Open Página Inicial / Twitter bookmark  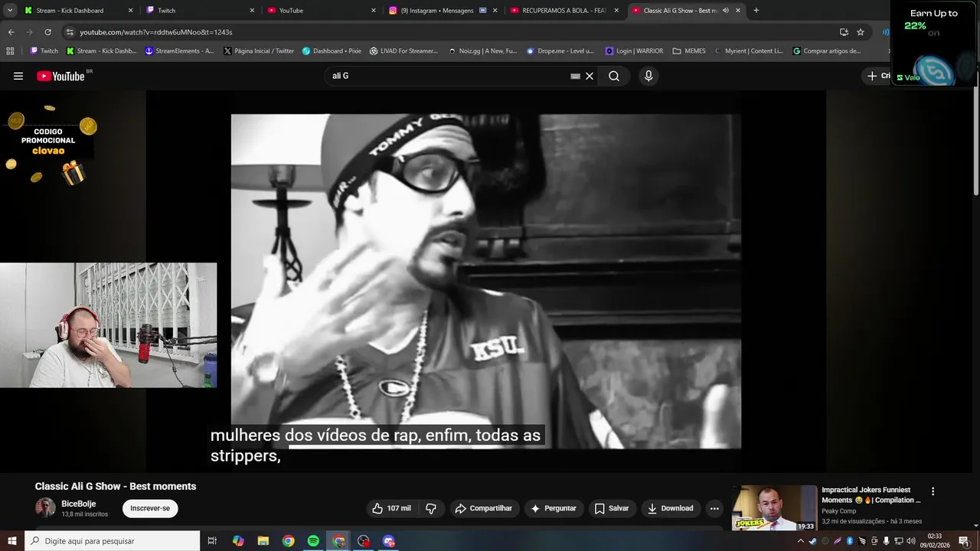point(259,51)
